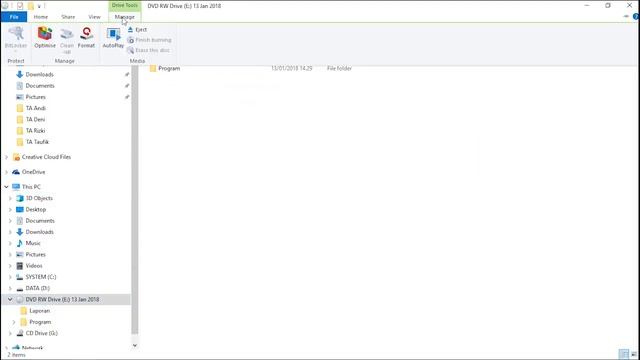Open the blue Help question mark icon
Screen dimensions: 640x360
point(636,17)
